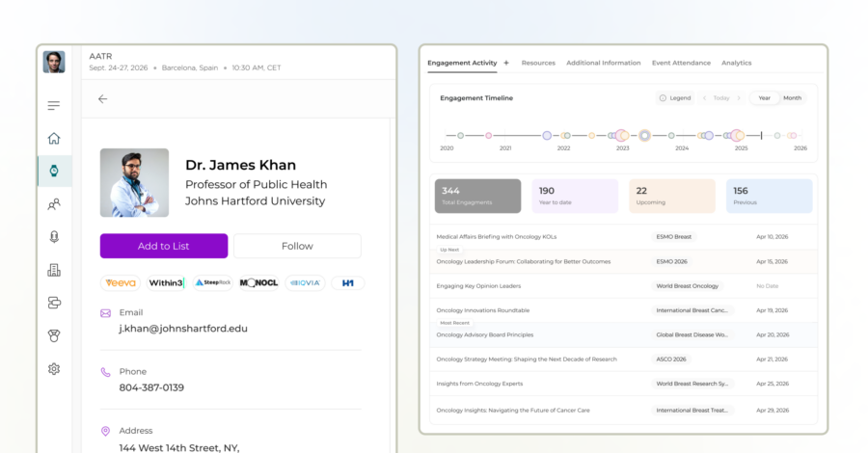Screen dimensions: 868x453
Task: Open the timeline Legend info button
Action: pos(675,98)
